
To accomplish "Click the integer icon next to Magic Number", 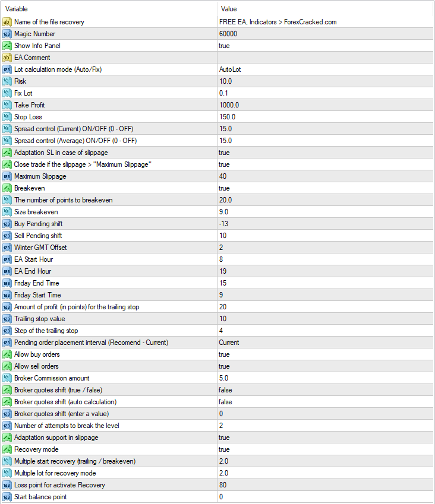I will [7, 34].
